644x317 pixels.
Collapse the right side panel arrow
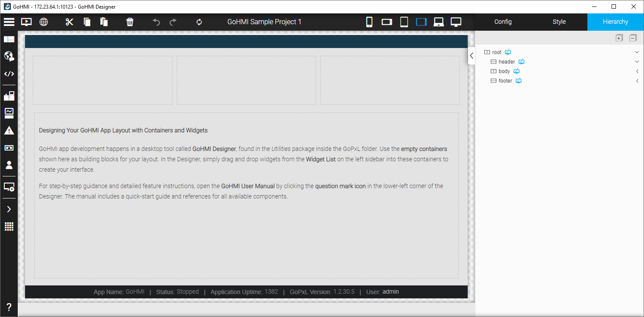(x=472, y=55)
